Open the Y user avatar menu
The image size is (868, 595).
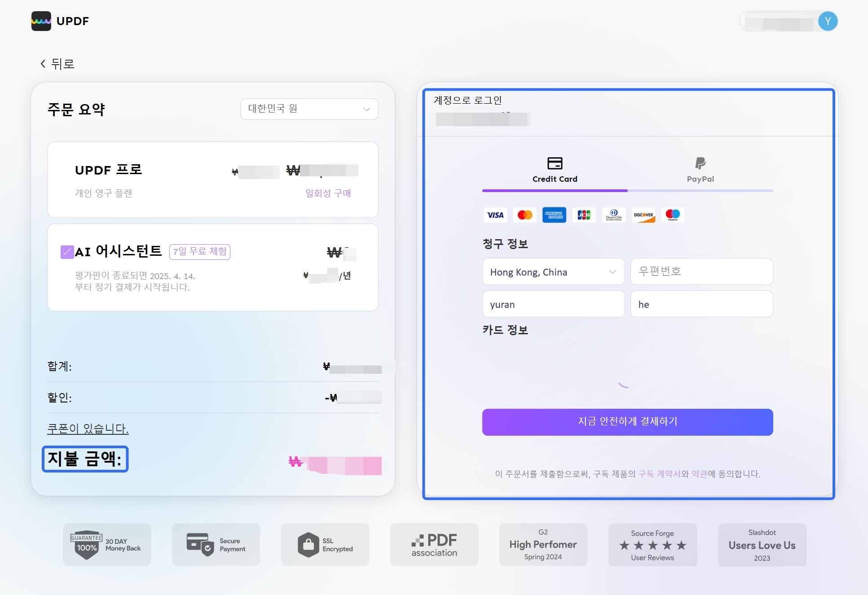pyautogui.click(x=828, y=21)
